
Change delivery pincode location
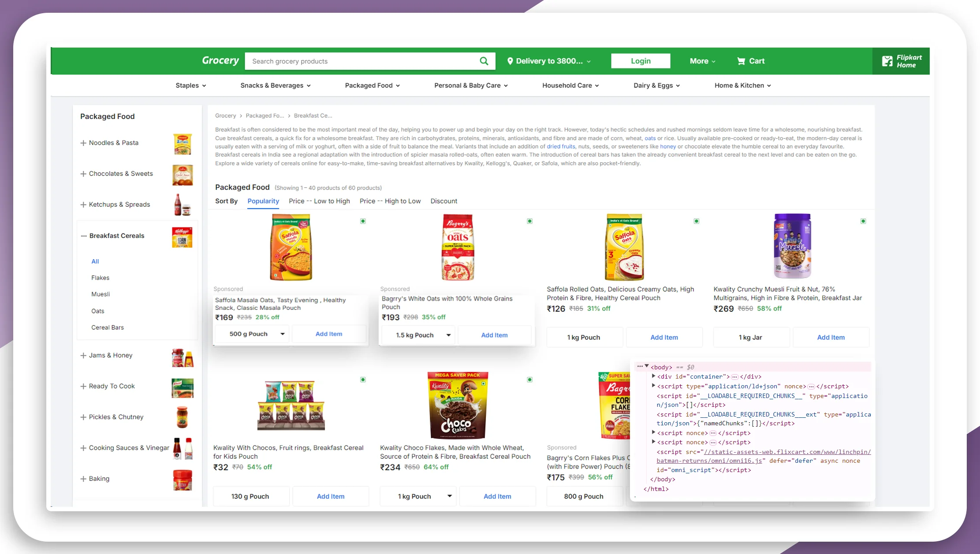(x=549, y=61)
